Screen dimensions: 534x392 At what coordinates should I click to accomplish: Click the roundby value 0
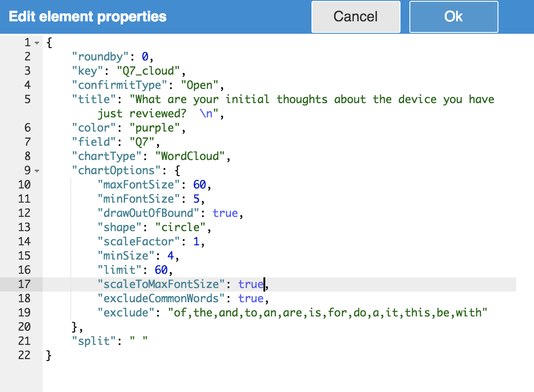(x=145, y=57)
